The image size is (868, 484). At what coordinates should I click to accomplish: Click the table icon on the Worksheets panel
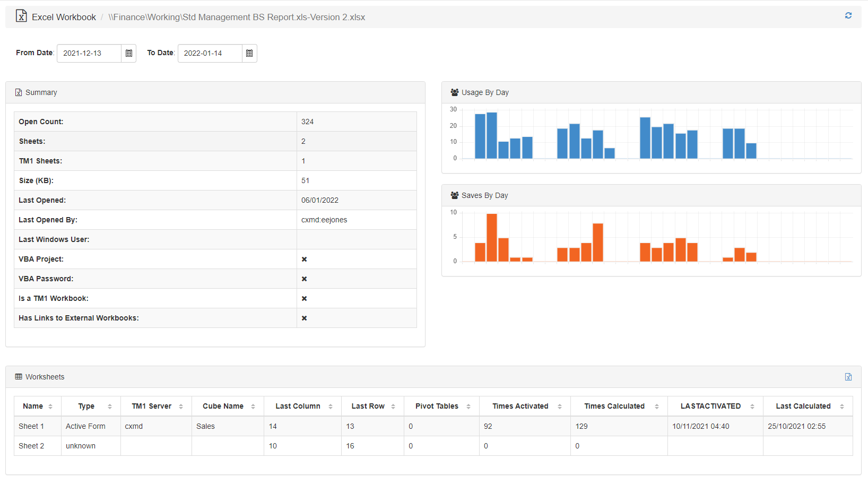tap(18, 376)
